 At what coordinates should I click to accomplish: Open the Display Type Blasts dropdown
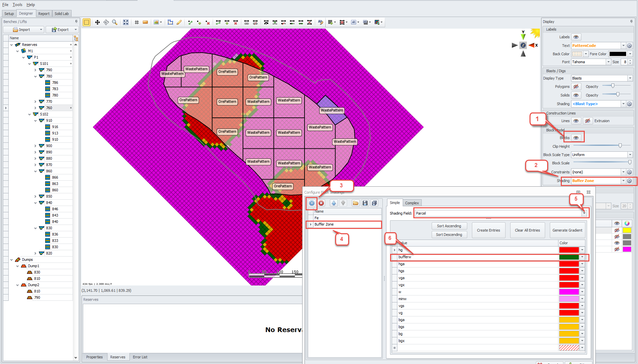click(x=630, y=78)
